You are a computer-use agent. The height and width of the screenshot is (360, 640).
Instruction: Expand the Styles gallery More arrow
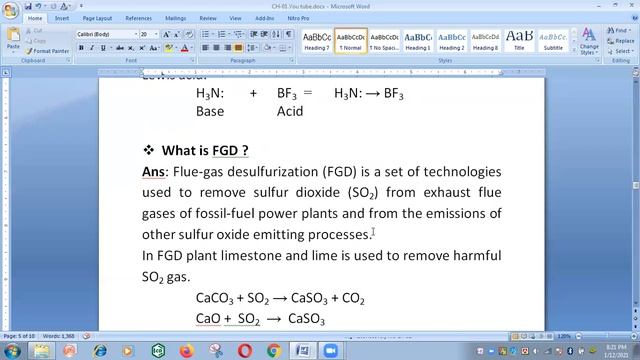574,50
